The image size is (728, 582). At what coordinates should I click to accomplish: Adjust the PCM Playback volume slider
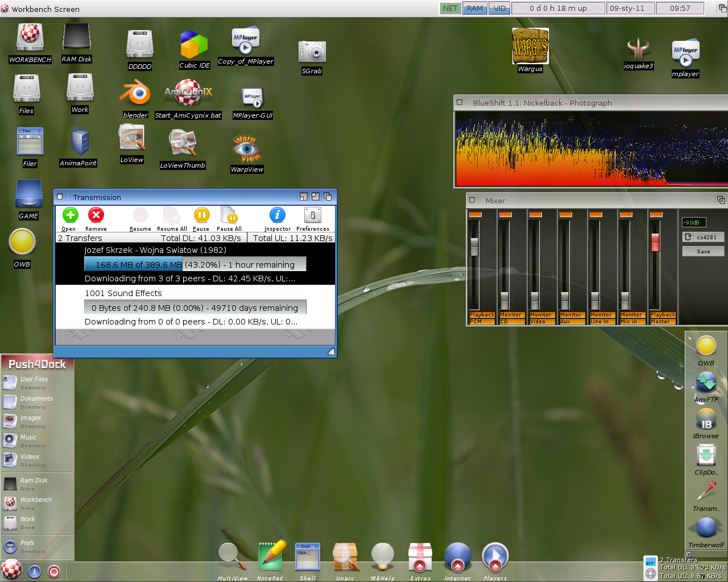[x=474, y=247]
